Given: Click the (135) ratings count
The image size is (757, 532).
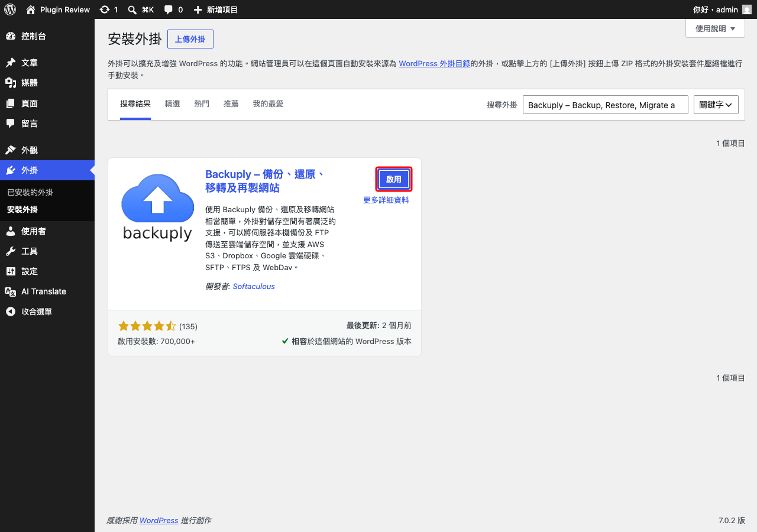Looking at the screenshot, I should (188, 326).
